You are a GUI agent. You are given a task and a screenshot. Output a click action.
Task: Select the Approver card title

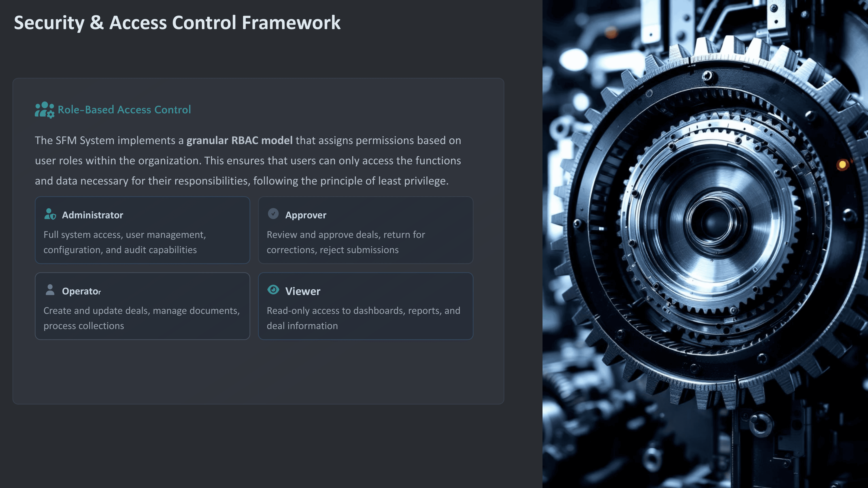click(x=306, y=215)
